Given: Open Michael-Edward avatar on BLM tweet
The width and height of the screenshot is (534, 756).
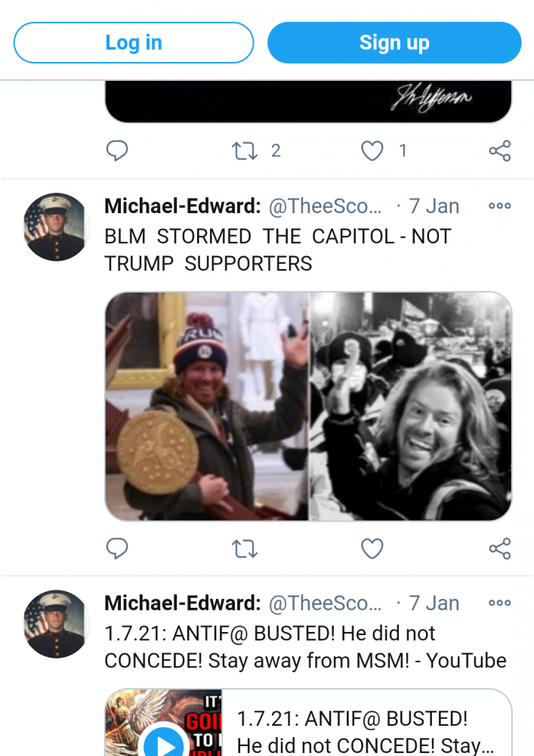Looking at the screenshot, I should [x=56, y=227].
